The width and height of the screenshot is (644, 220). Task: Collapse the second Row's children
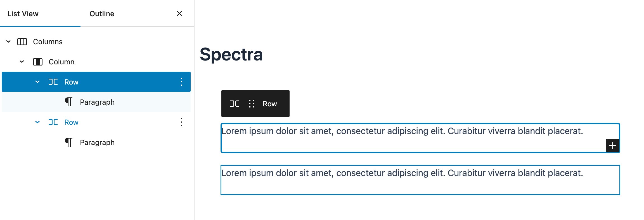[x=37, y=122]
